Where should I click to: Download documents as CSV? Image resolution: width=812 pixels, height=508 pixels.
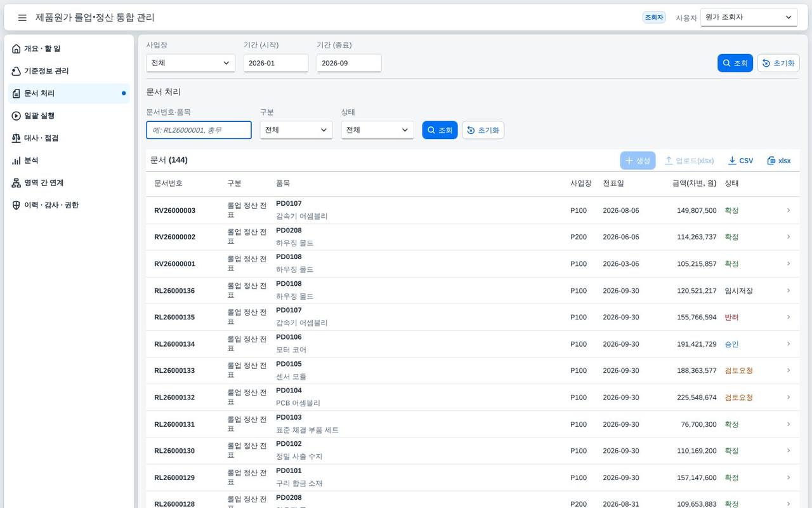click(x=740, y=161)
